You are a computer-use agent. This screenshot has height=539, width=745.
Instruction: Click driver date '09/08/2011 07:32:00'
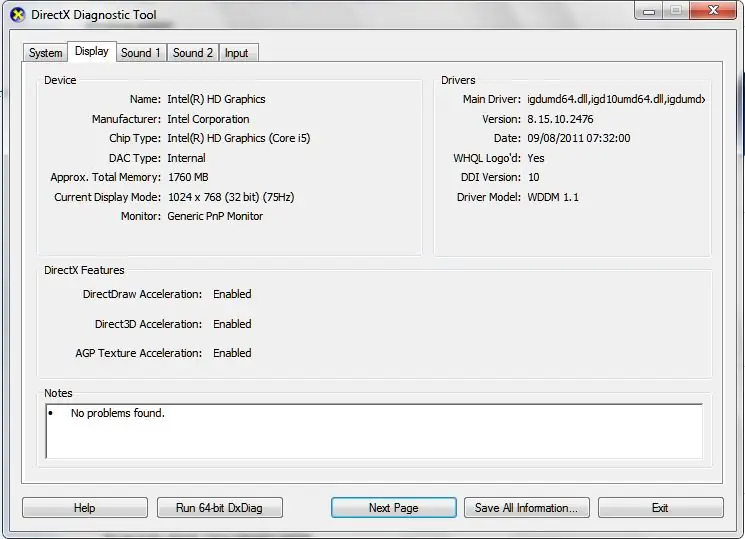[579, 138]
